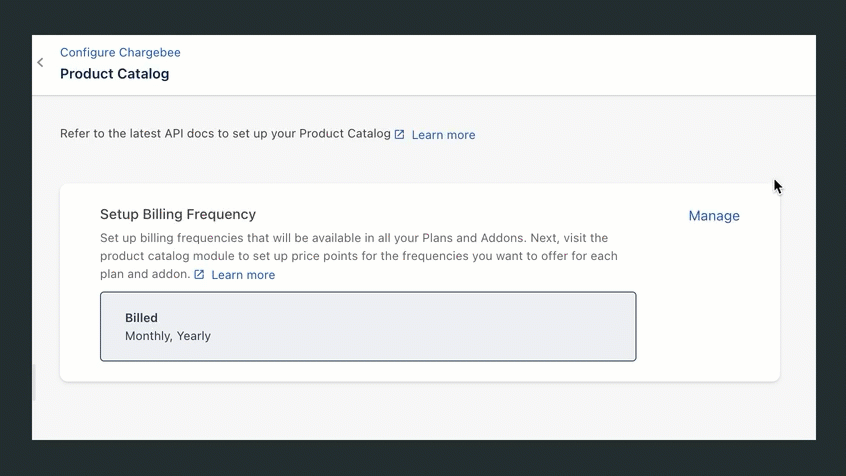Screen dimensions: 846x476
Task: Open Learn more link under Setup Billing Frequency
Action: (243, 275)
